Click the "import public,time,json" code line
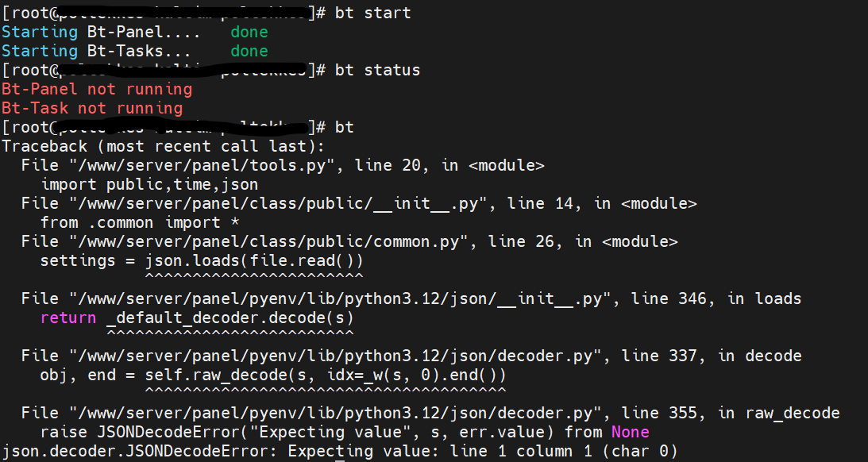This screenshot has width=868, height=462. 149,184
